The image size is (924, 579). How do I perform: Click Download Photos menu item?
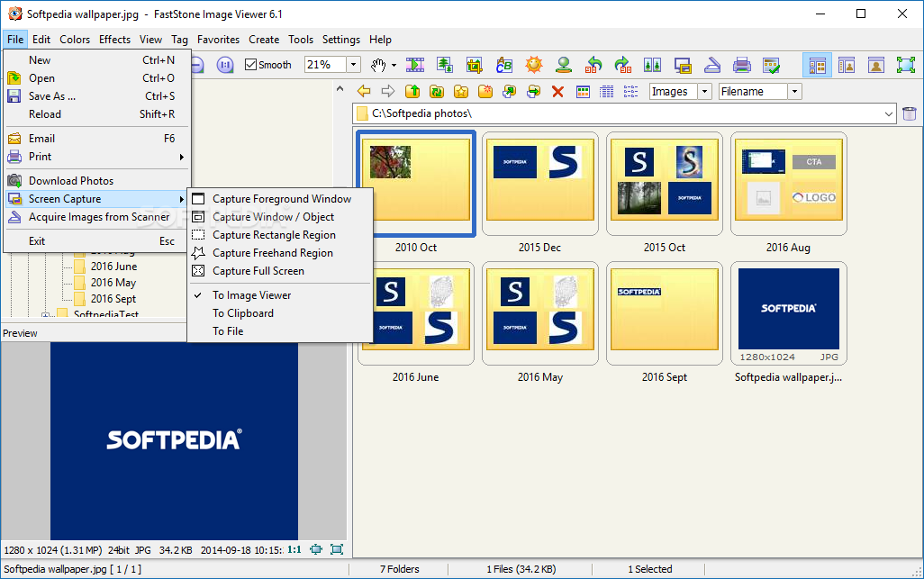(96, 181)
